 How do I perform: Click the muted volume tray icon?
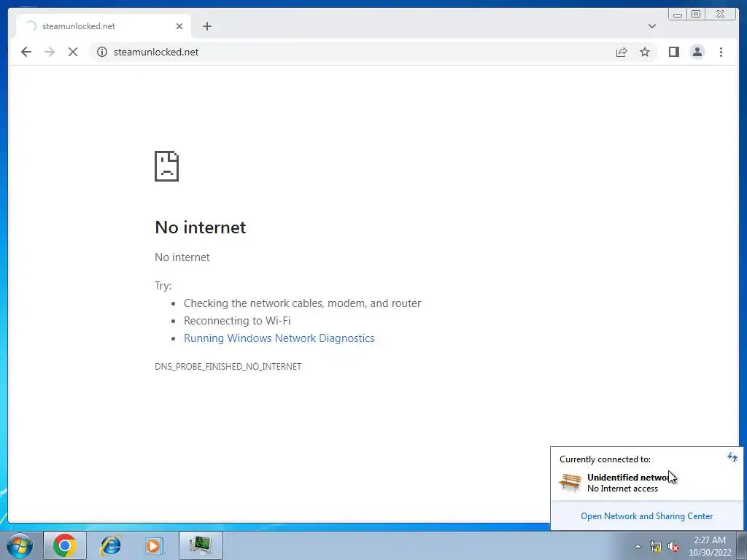[673, 547]
